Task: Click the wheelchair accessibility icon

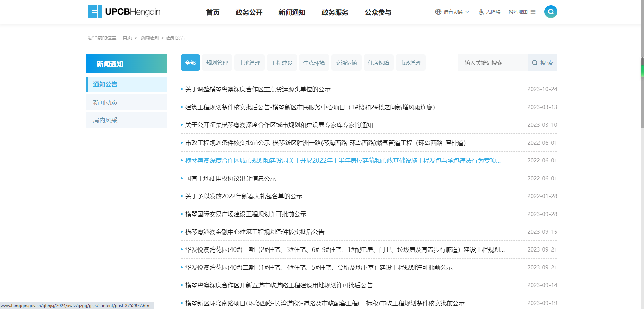Action: pyautogui.click(x=481, y=12)
